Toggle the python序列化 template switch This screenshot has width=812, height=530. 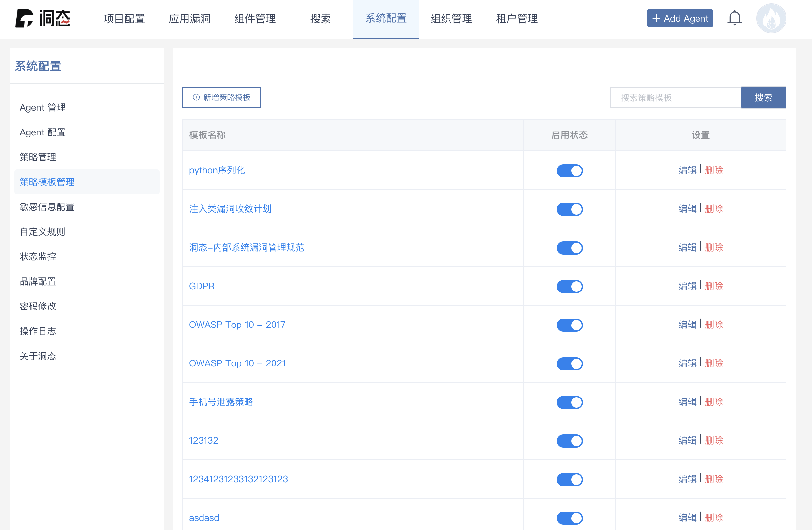pyautogui.click(x=570, y=171)
